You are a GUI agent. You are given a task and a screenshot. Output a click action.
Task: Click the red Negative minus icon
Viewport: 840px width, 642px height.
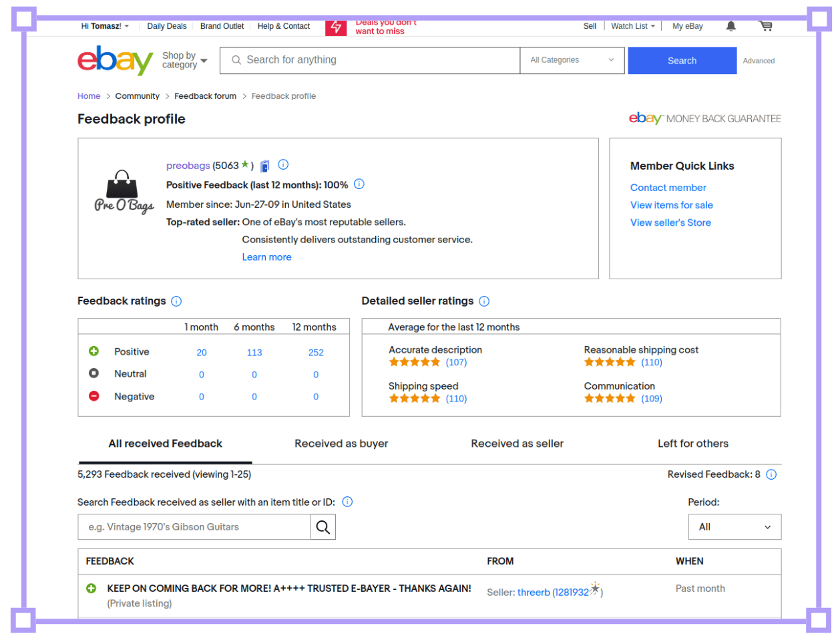click(x=94, y=396)
